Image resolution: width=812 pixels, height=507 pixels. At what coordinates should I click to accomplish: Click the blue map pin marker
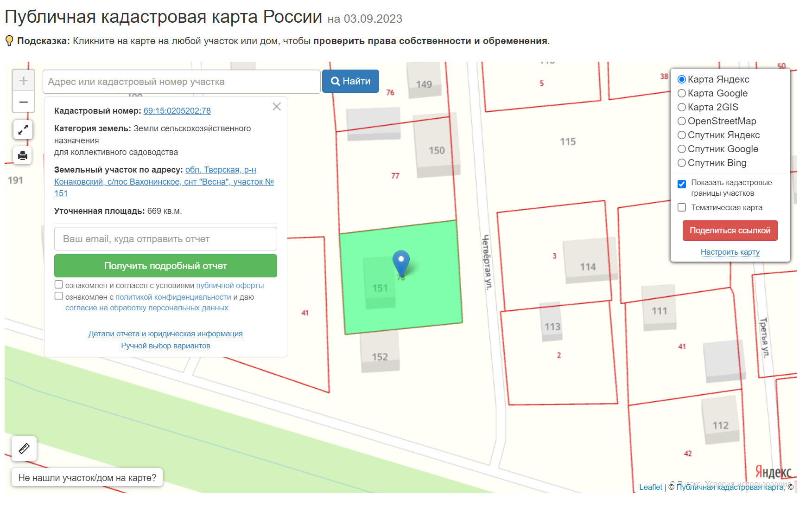pos(401,263)
